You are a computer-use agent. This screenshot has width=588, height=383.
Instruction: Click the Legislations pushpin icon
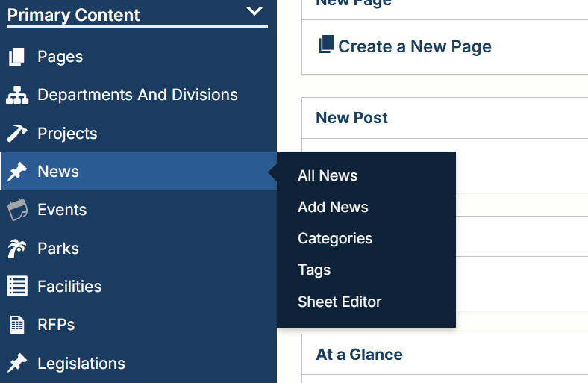[x=17, y=363]
